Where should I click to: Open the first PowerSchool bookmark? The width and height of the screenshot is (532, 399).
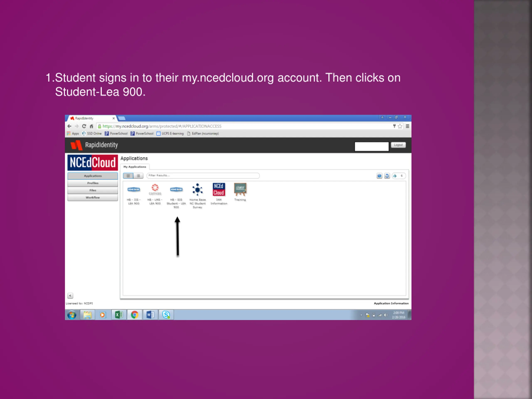[116, 133]
